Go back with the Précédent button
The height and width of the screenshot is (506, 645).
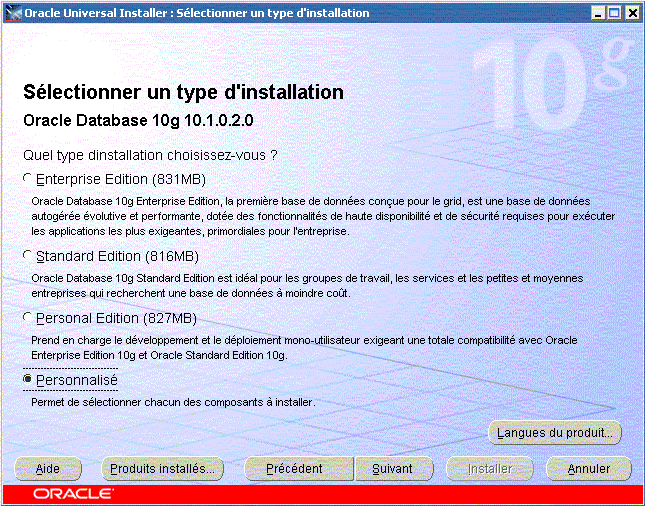(x=297, y=468)
